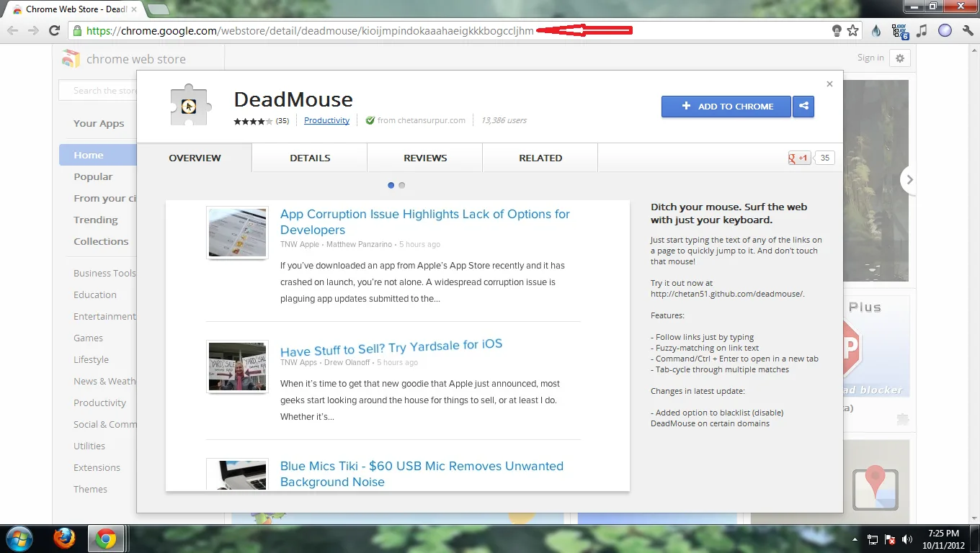
Task: Expand the right sidebar arrow
Action: 909,179
